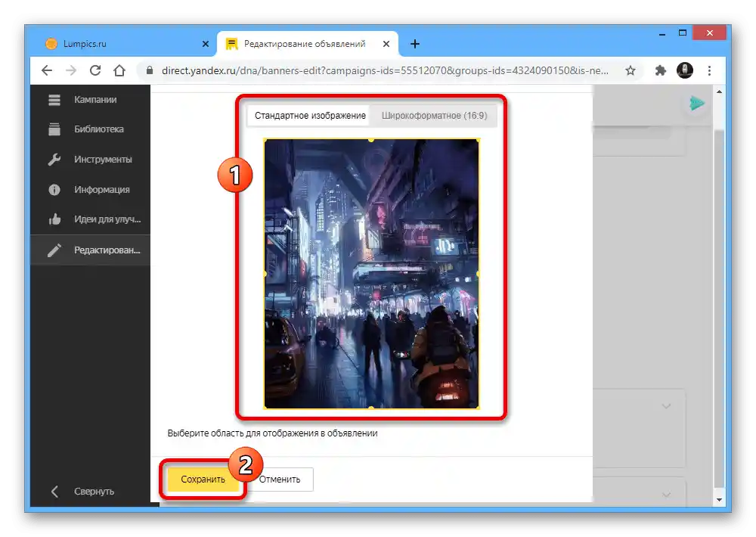Viewport: 756px width, 537px height.
Task: Click the Инструменты wrench icon
Action: click(54, 160)
